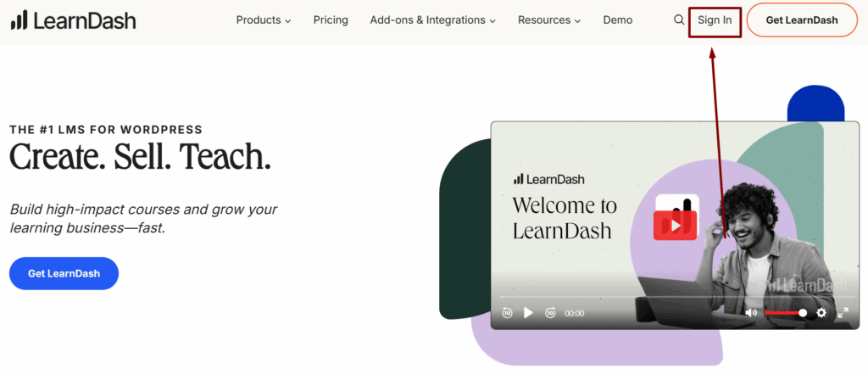Click the 'Create. Sell. Teach.' headline
The width and height of the screenshot is (868, 375).
pos(141,157)
